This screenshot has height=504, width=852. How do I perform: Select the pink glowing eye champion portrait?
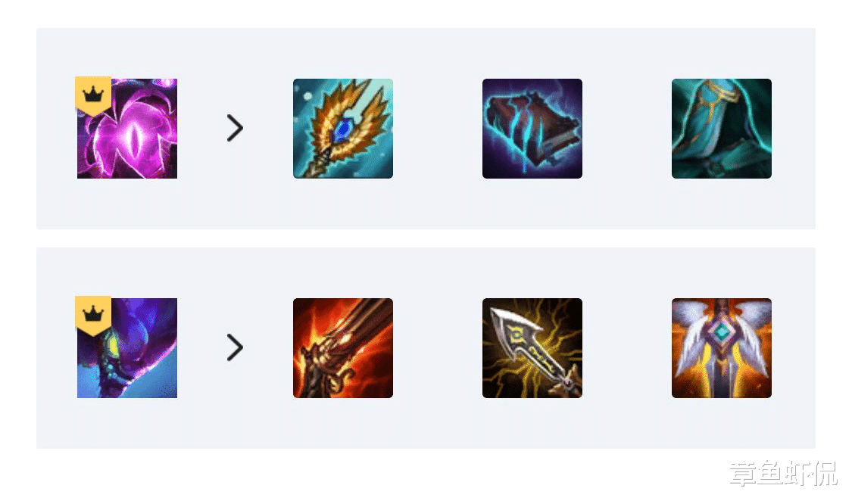coord(127,129)
